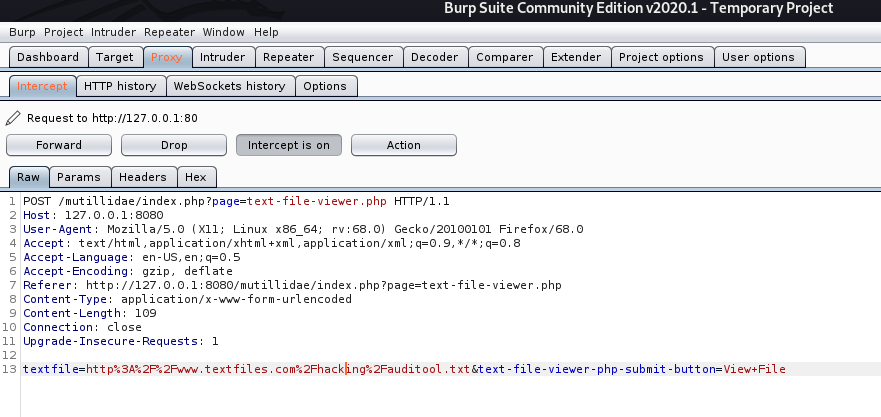This screenshot has width=881, height=417.
Task: Switch to the Target tab
Action: tap(115, 57)
